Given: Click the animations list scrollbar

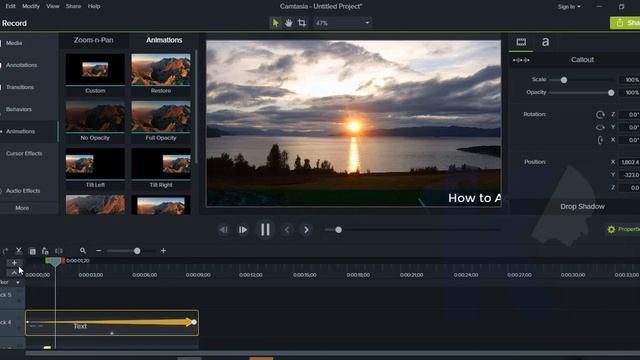Looking at the screenshot, I should [x=196, y=106].
